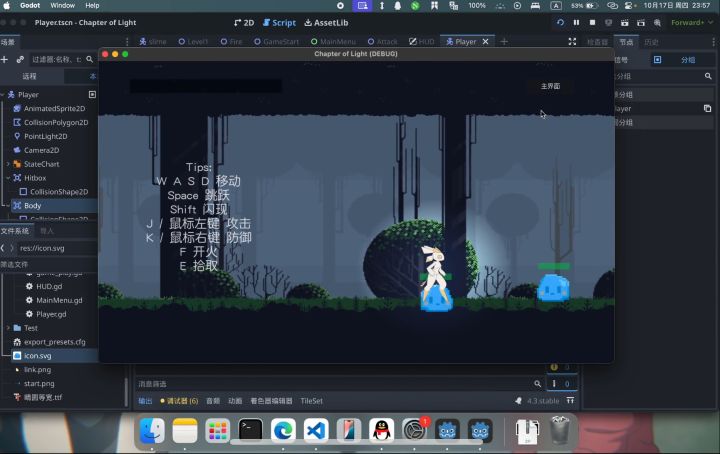The image size is (720, 454).
Task: Switch to the Fire scene tab
Action: (231, 41)
